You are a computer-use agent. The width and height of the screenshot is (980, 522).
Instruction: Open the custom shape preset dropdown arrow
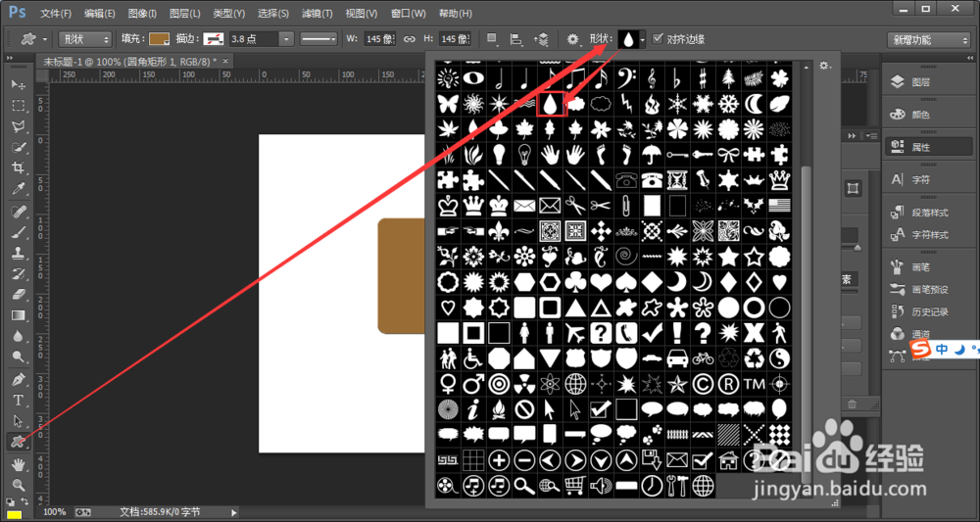[643, 39]
